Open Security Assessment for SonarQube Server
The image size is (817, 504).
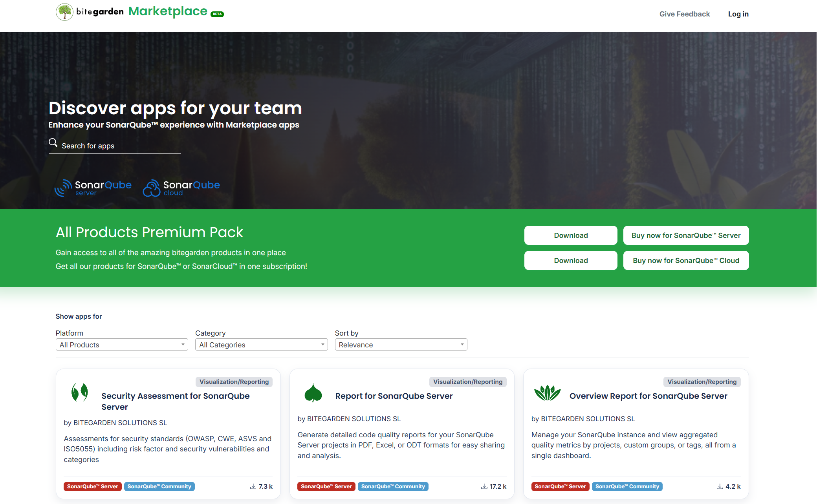point(176,401)
